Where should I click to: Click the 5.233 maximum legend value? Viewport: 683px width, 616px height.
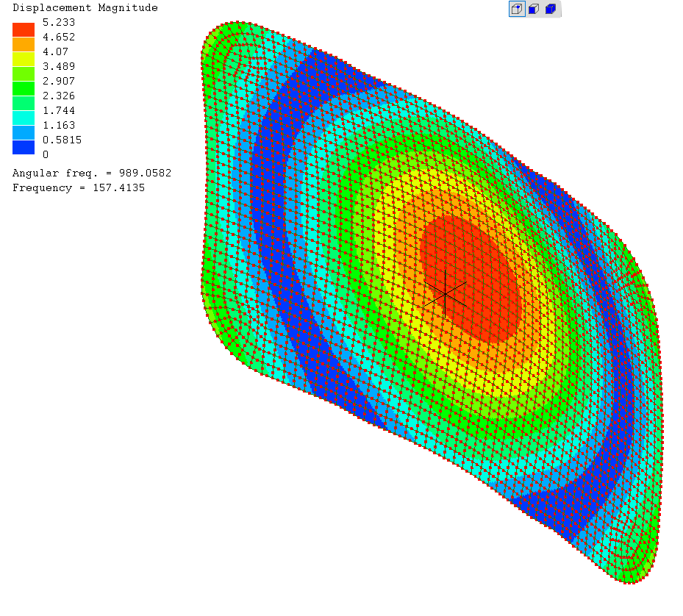click(59, 22)
